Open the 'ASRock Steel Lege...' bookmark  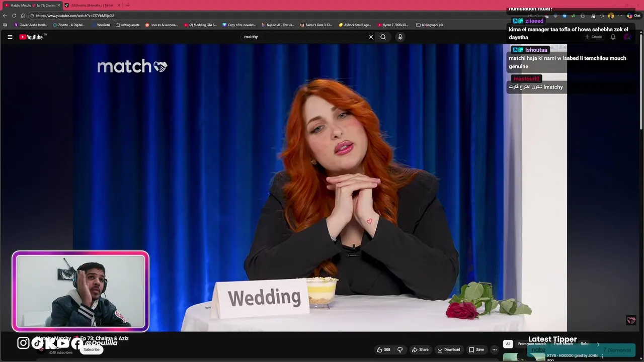coord(355,25)
